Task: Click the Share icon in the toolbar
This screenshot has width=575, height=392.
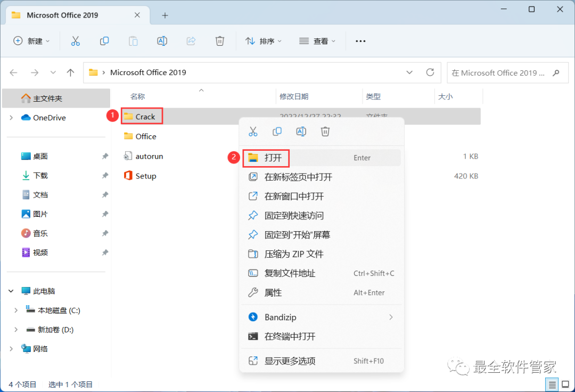Action: coord(191,41)
